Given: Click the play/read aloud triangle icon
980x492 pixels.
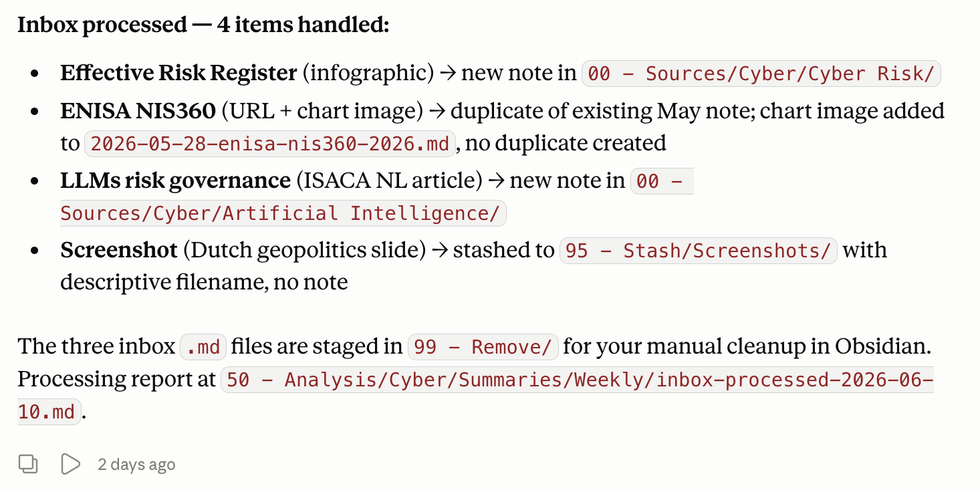Looking at the screenshot, I should click(70, 464).
